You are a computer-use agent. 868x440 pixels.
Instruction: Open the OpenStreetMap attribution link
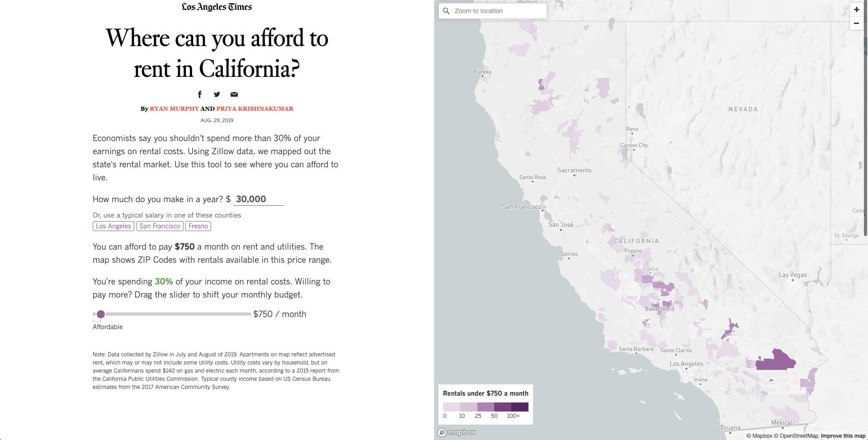click(796, 436)
